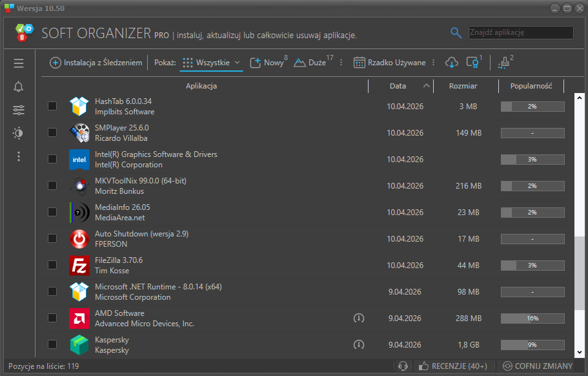Show Rzadko Używane applications filter
This screenshot has height=376, width=588.
pos(390,63)
